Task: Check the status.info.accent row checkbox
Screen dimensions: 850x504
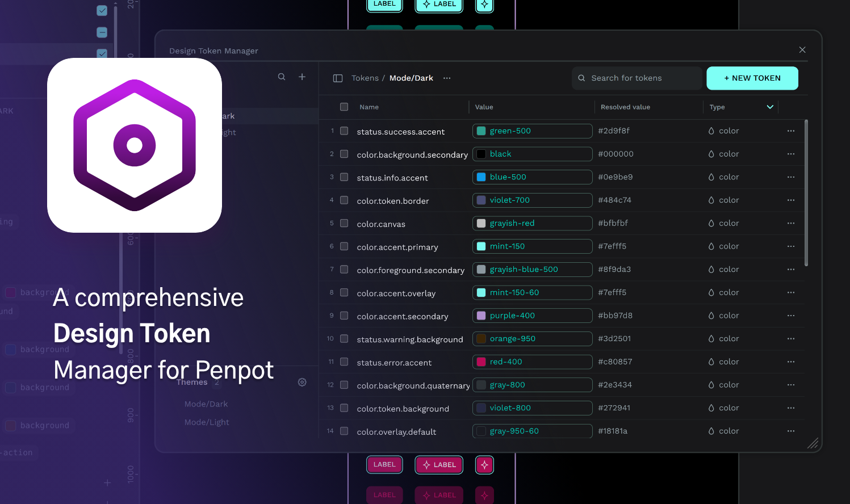Action: point(344,177)
